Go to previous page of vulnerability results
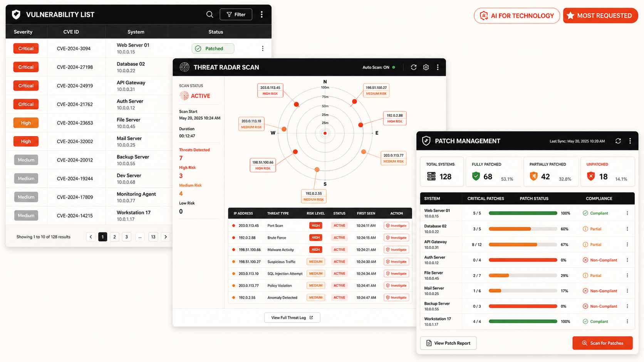This screenshot has height=362, width=644. click(91, 237)
